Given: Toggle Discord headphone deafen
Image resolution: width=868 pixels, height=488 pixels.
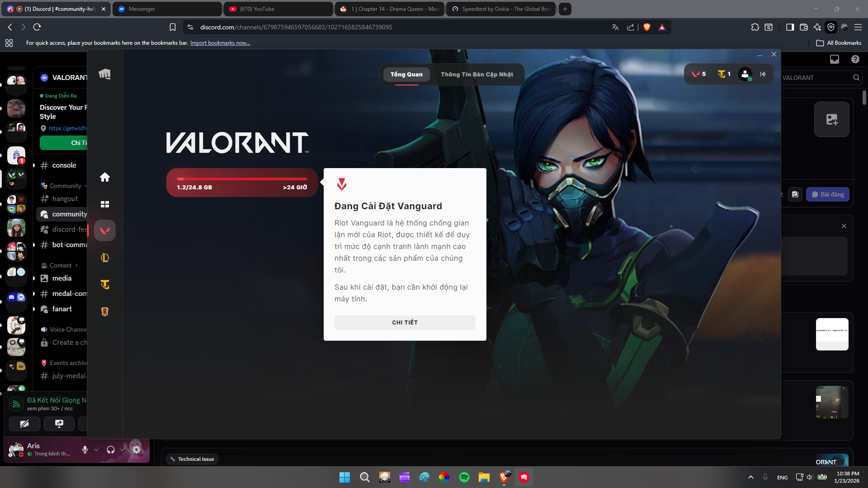Looking at the screenshot, I should click(111, 450).
